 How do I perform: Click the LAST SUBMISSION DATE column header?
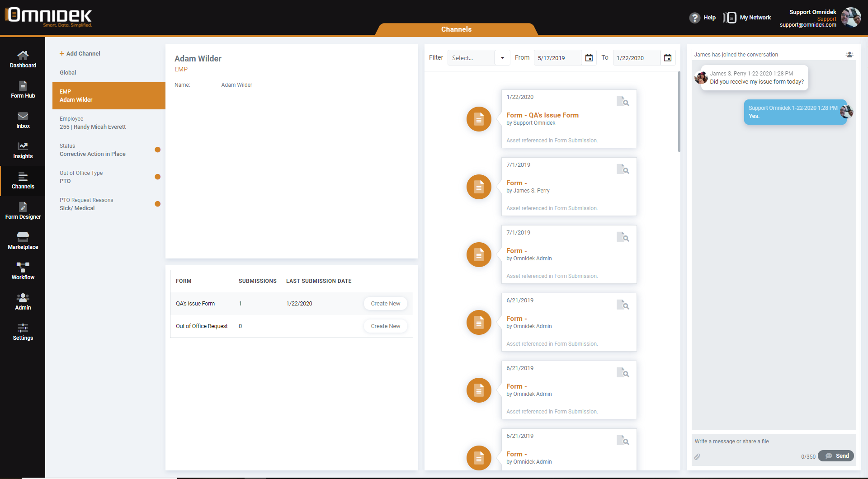point(319,281)
